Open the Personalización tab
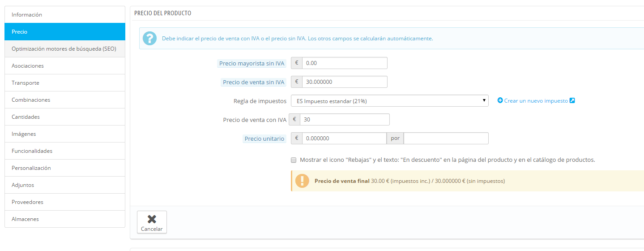Image resolution: width=644 pixels, height=251 pixels. click(65, 168)
